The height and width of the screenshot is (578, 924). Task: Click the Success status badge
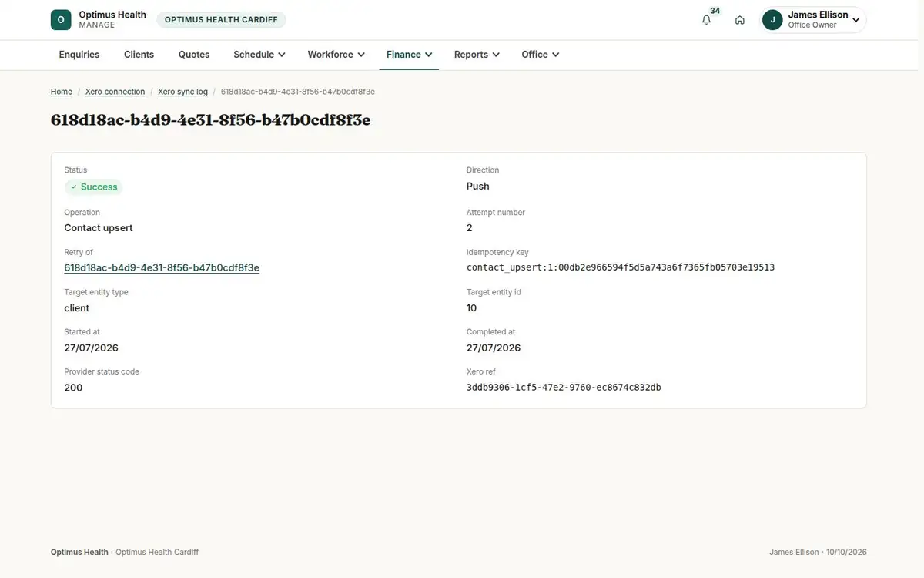[93, 187]
